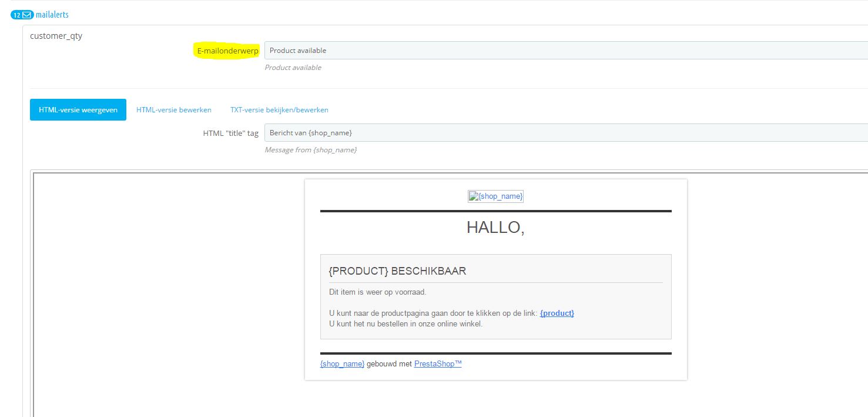Click the footer {shop_name} link
This screenshot has height=417, width=868.
pyautogui.click(x=342, y=364)
